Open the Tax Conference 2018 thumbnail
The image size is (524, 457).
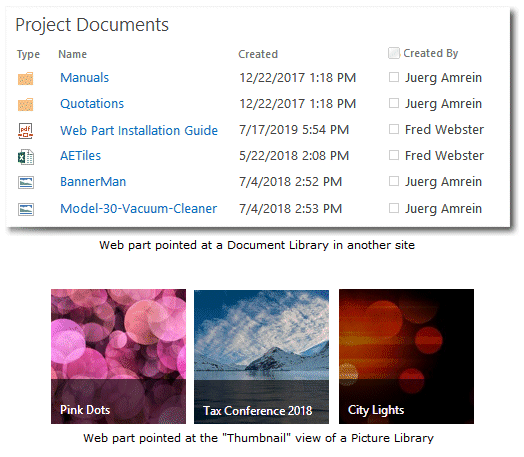(261, 356)
